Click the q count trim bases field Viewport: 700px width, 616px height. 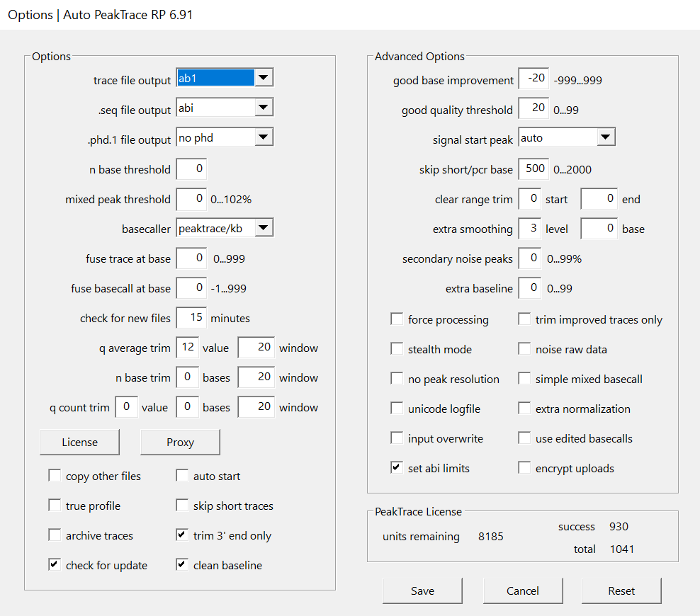pyautogui.click(x=188, y=407)
